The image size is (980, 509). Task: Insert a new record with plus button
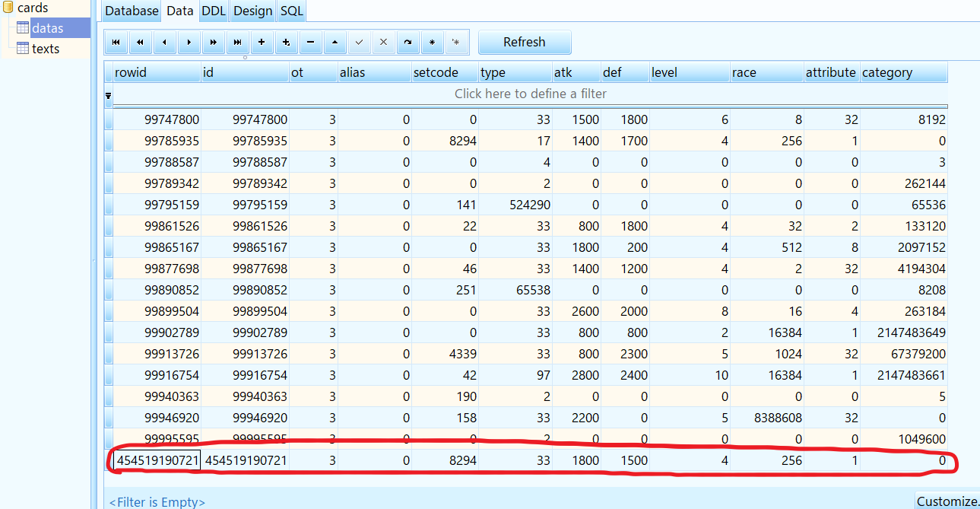coord(262,43)
